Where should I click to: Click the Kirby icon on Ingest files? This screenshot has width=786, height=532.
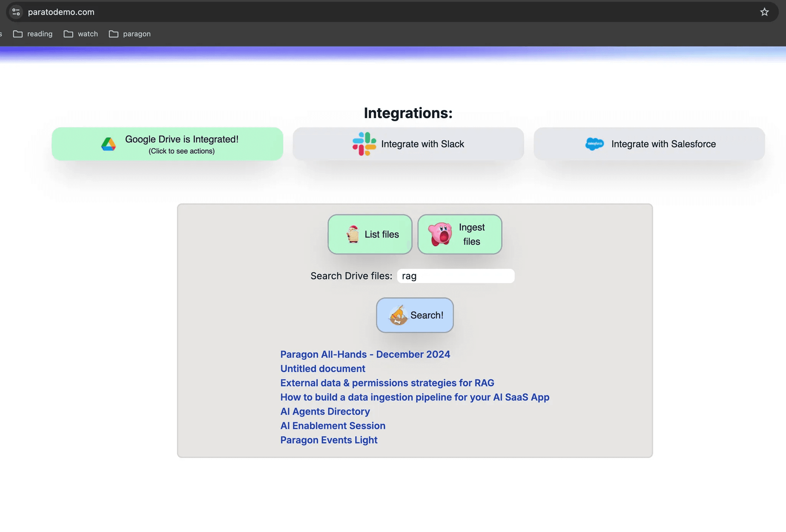point(440,234)
